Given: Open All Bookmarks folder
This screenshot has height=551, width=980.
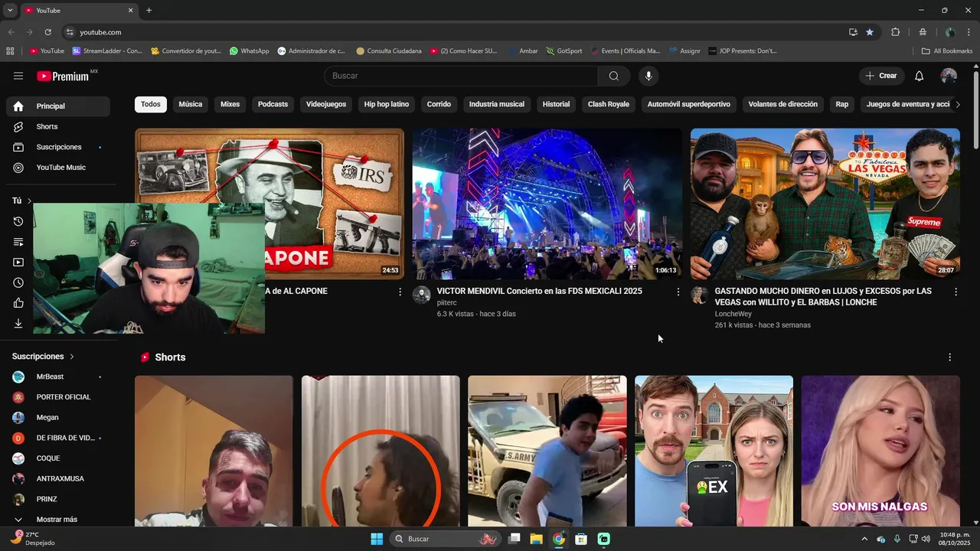Looking at the screenshot, I should pos(947,51).
